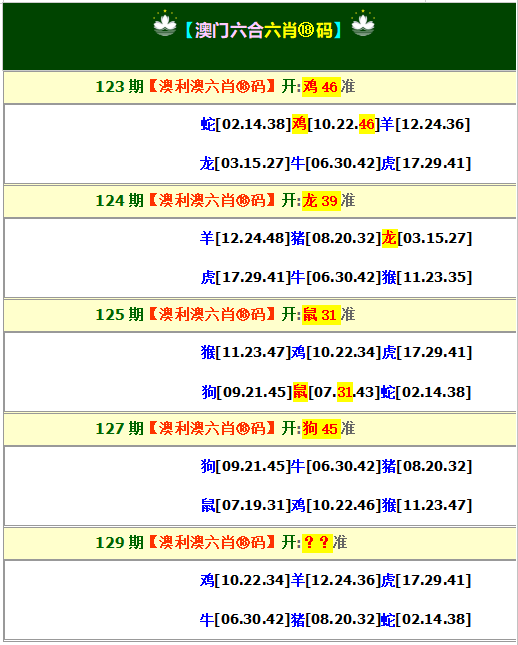
Task: Click 牛[06.30.42] in the 127期 block
Action: [x=336, y=466]
